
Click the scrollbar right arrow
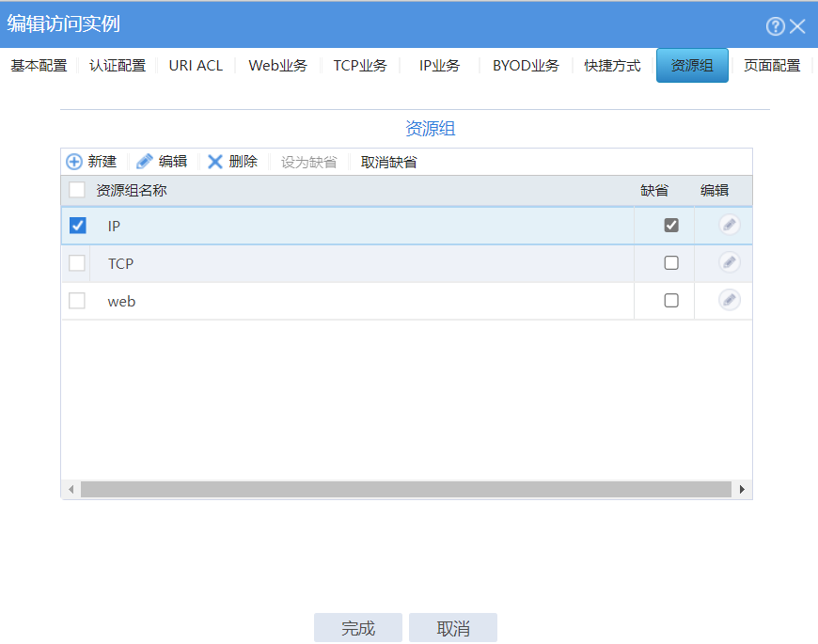742,489
